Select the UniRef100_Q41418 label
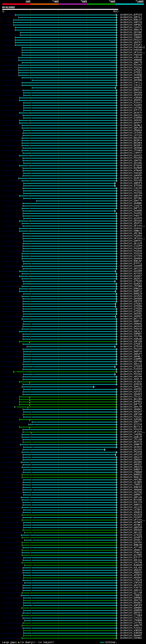Screen dimensions: 146x644 click(131, 326)
